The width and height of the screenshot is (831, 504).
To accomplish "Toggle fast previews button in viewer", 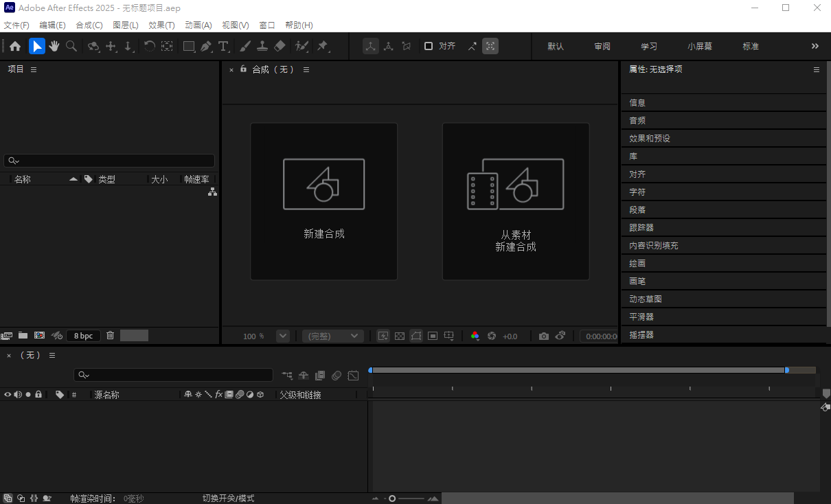I will 383,336.
